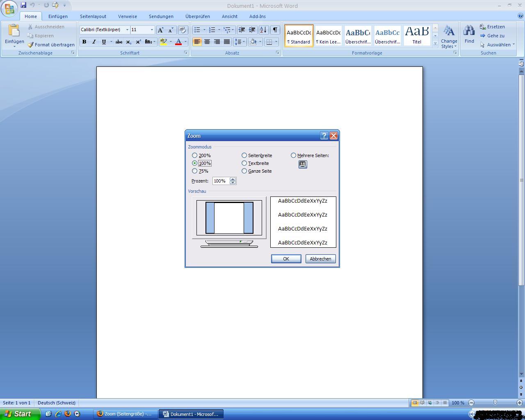Open font size dropdown
Screen dimensions: 525x420
[152, 30]
